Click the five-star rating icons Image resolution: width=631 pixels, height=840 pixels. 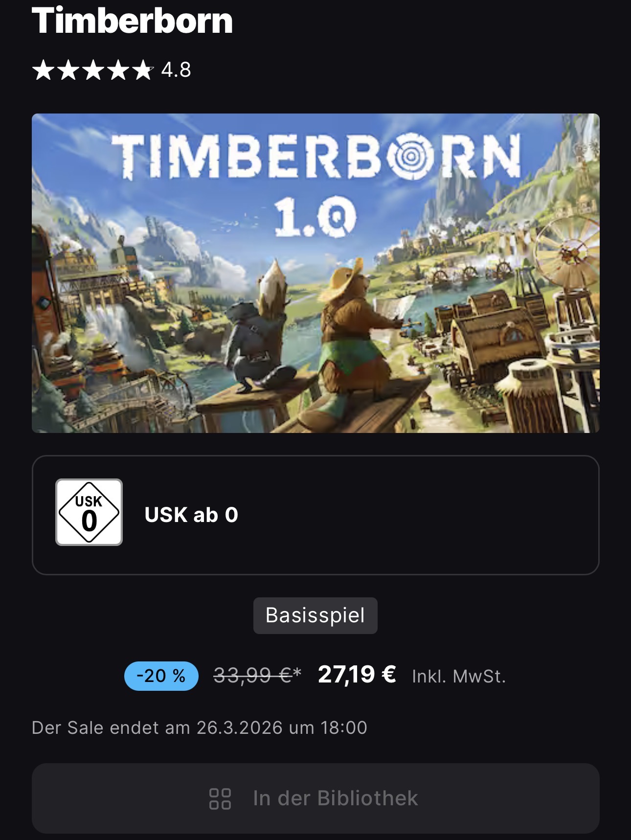93,70
